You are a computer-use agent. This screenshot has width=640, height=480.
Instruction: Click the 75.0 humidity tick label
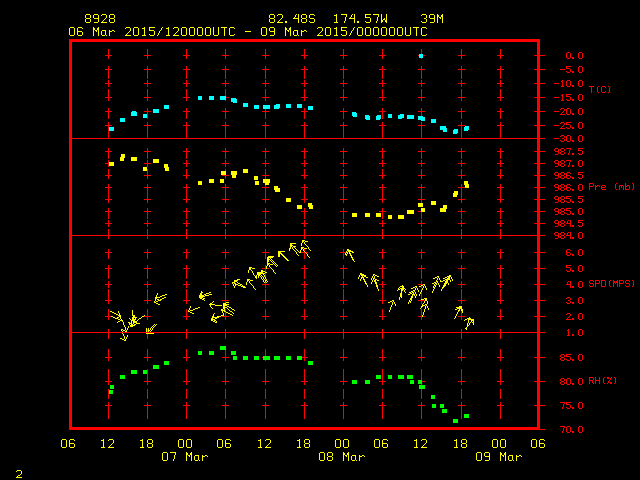point(572,406)
